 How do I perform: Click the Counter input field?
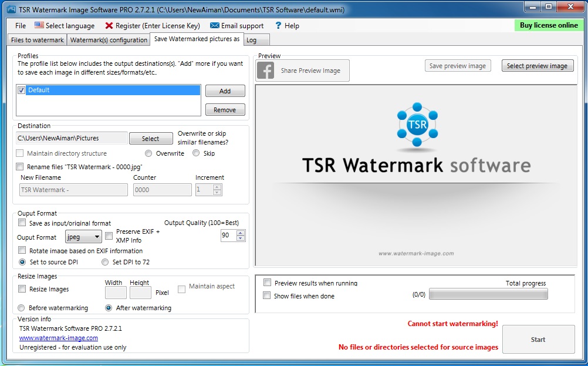(x=163, y=190)
